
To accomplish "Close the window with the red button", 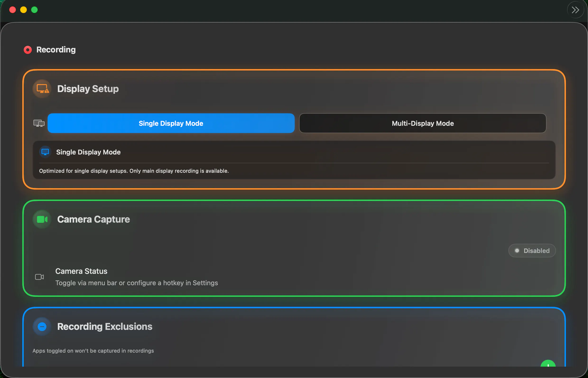I will point(13,10).
